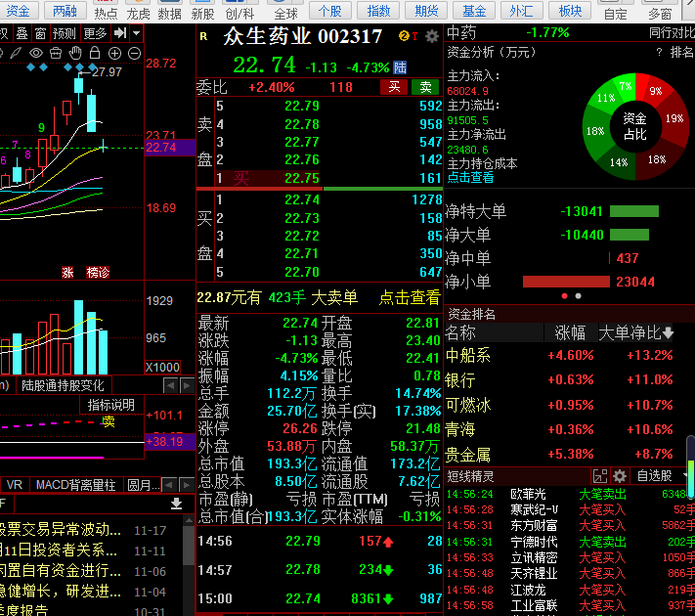This screenshot has width=695, height=616.
Task: Open the 11-17 股票交易异常波动 news item
Action: [83, 530]
